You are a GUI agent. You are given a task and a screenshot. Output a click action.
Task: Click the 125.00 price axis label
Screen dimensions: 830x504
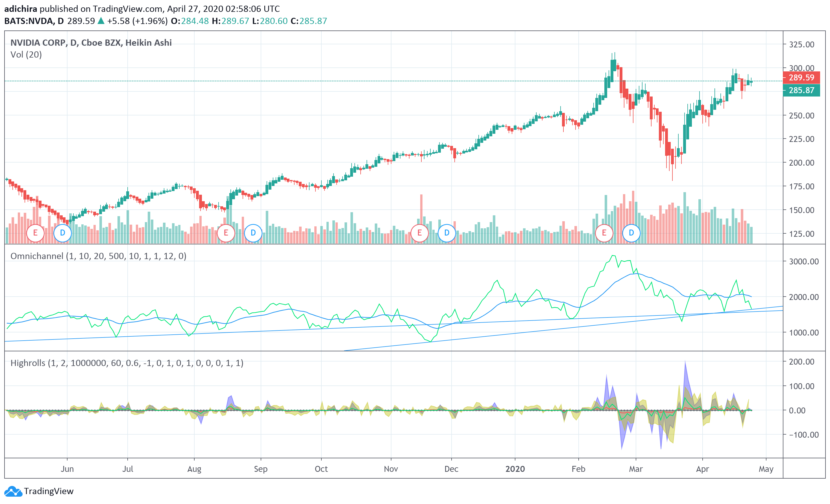[x=802, y=234]
